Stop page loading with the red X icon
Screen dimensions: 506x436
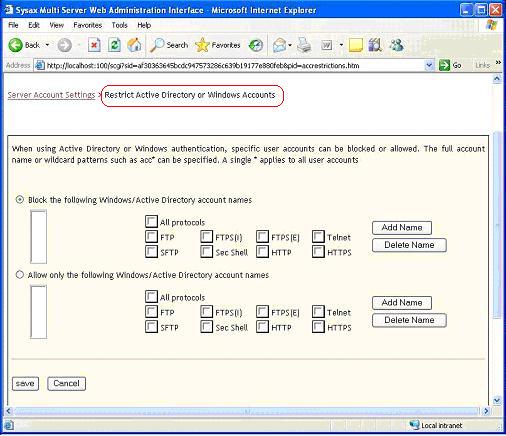94,45
